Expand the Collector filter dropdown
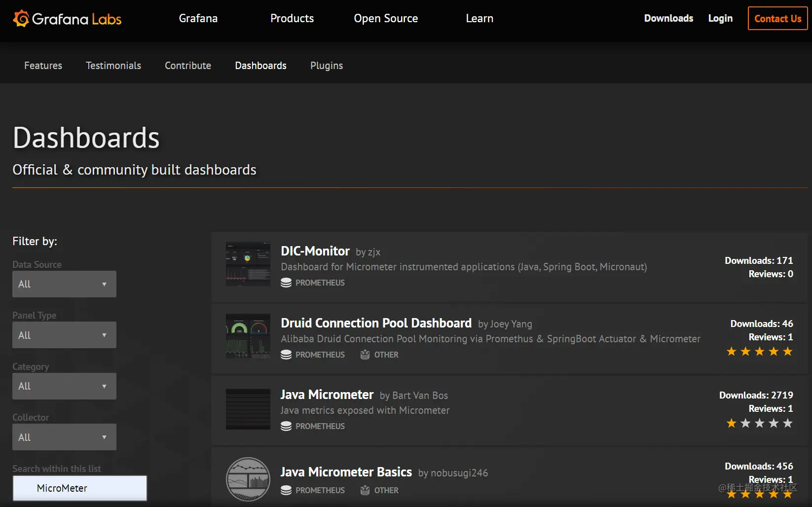 tap(64, 437)
